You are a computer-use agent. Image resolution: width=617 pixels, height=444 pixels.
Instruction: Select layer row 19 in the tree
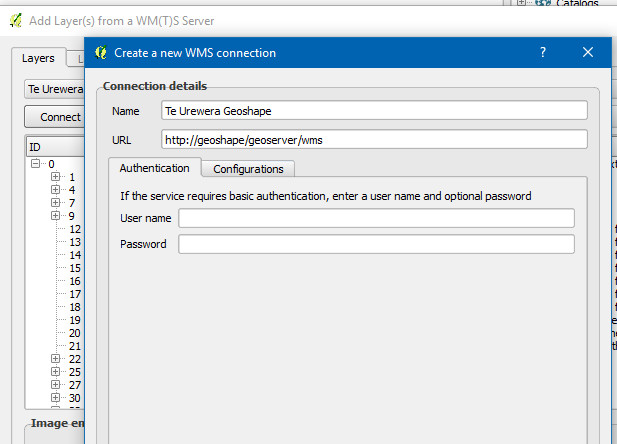[x=75, y=320]
